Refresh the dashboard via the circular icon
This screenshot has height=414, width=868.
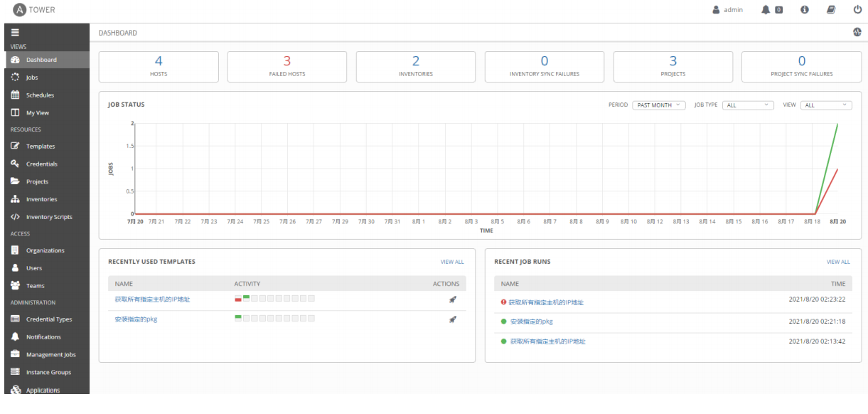[858, 31]
